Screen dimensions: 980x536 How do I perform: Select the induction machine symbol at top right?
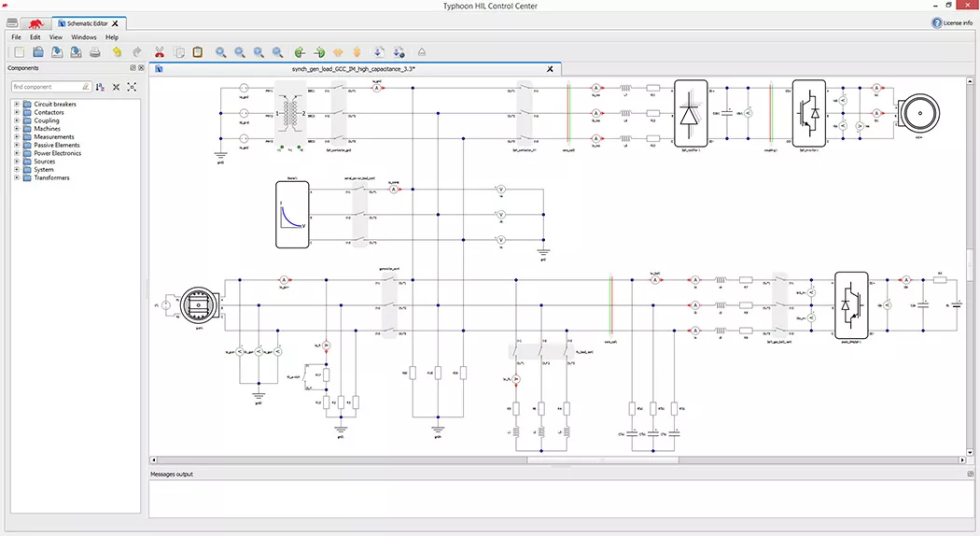918,113
